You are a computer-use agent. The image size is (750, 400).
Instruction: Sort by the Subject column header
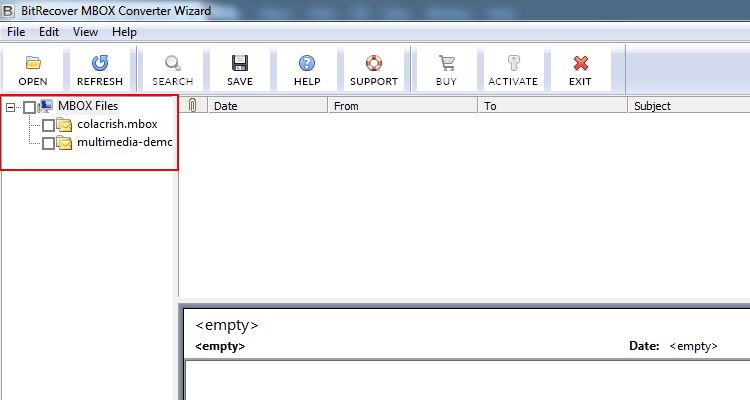[x=689, y=105]
